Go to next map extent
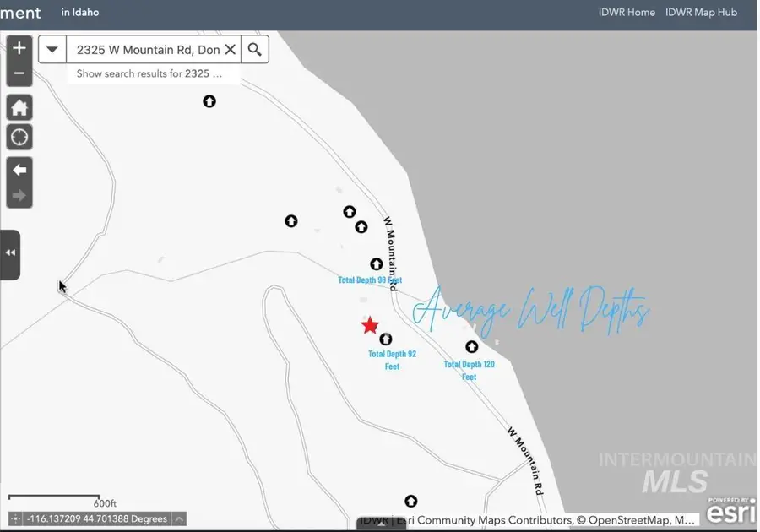The image size is (760, 532). [x=19, y=196]
